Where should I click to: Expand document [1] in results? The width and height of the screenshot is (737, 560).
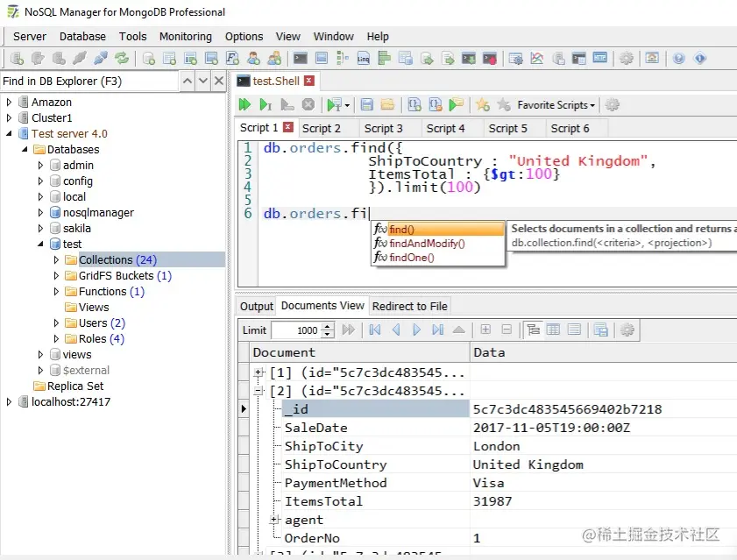pos(258,372)
